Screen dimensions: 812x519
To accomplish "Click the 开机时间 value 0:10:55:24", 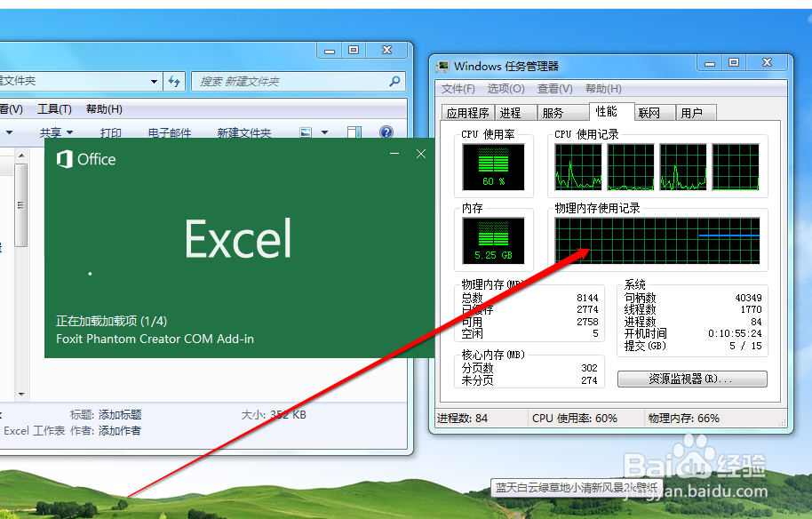I will pos(735,333).
